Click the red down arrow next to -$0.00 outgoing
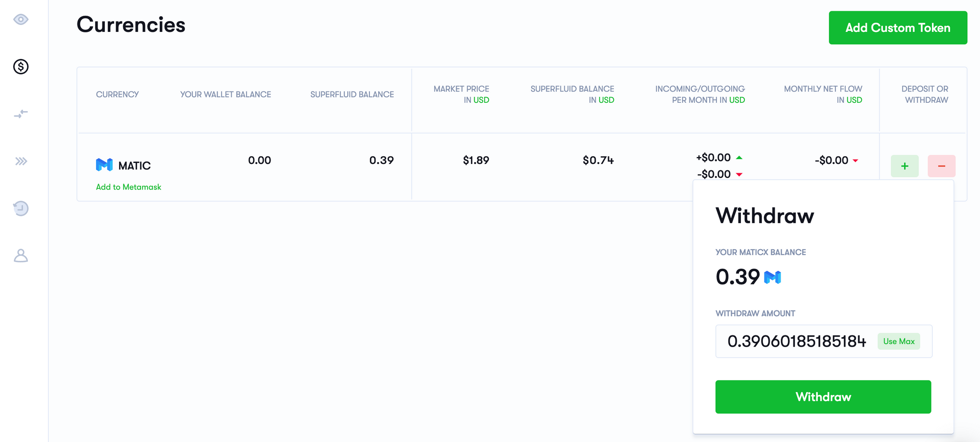Viewport: 980px width, 442px height. coord(740,174)
